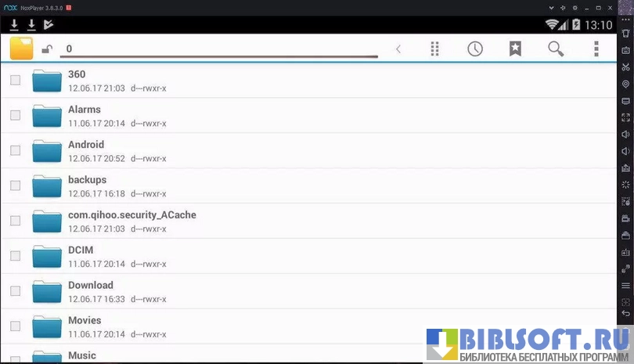
Task: Collapse the path panel with left chevron
Action: click(x=398, y=49)
